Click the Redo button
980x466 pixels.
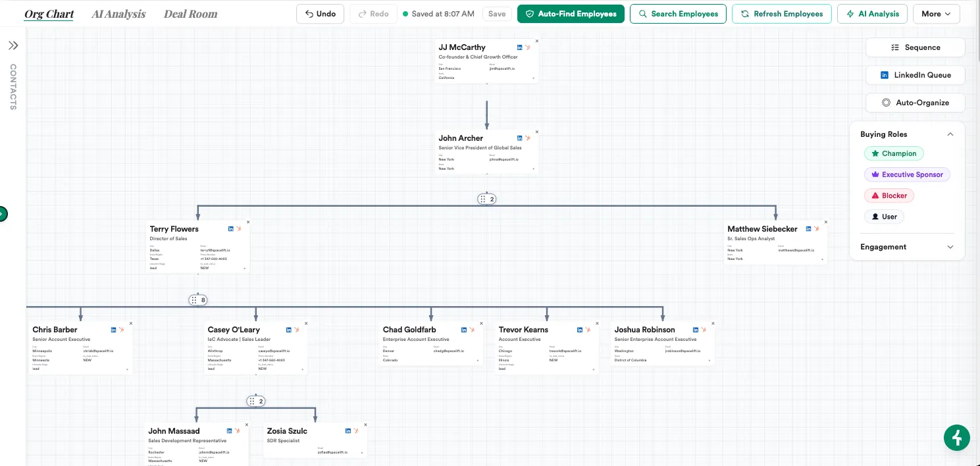pyautogui.click(x=373, y=14)
